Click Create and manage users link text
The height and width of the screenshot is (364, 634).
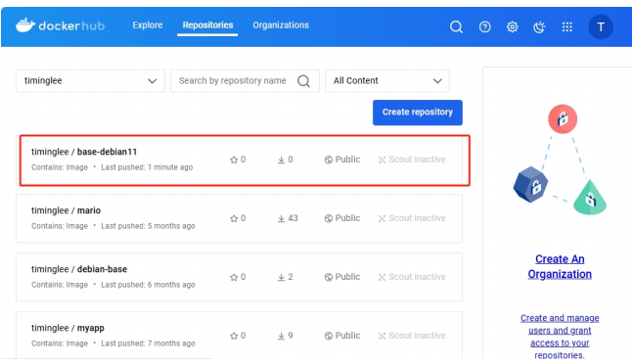click(560, 337)
